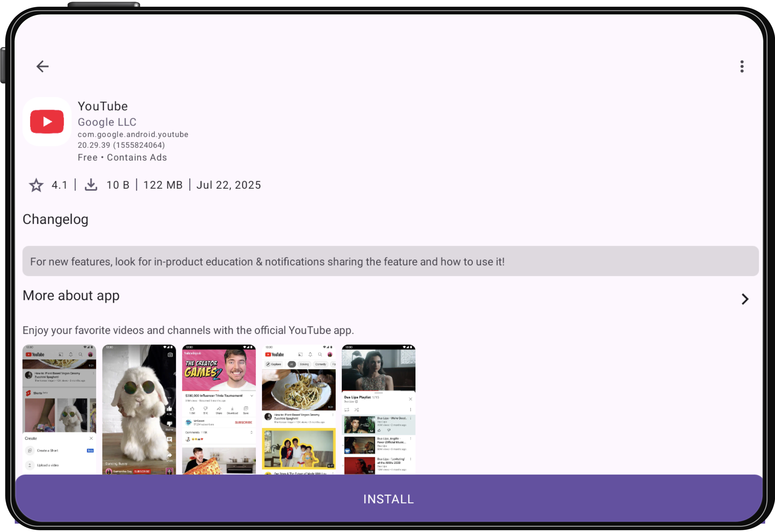775x532 pixels.
Task: Go back using the back arrow
Action: (x=42, y=66)
